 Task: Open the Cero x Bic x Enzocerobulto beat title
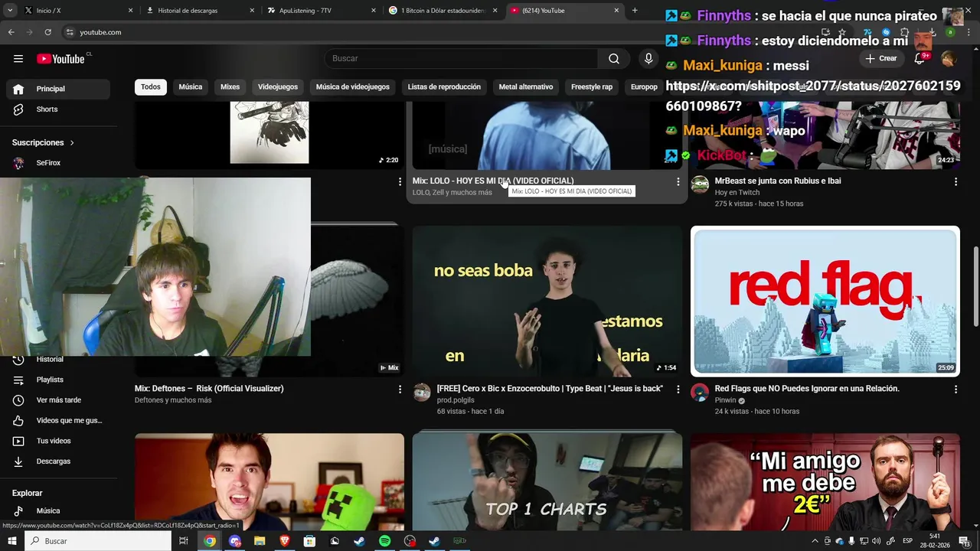point(550,389)
